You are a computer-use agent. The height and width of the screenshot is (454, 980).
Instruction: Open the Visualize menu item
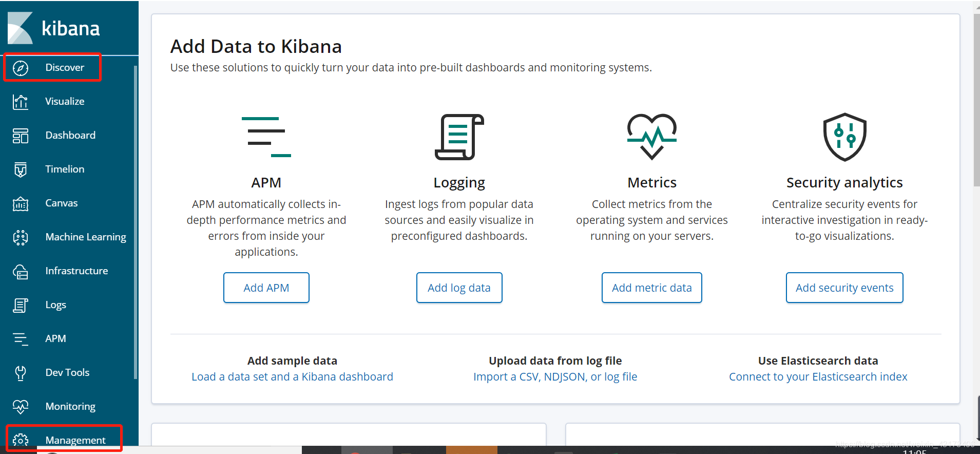coord(65,101)
